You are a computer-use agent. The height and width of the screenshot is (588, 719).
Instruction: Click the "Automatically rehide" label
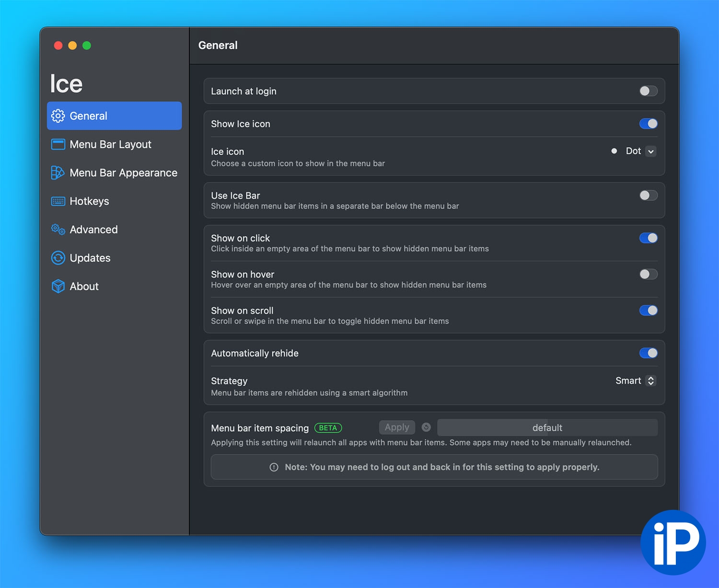pyautogui.click(x=255, y=353)
